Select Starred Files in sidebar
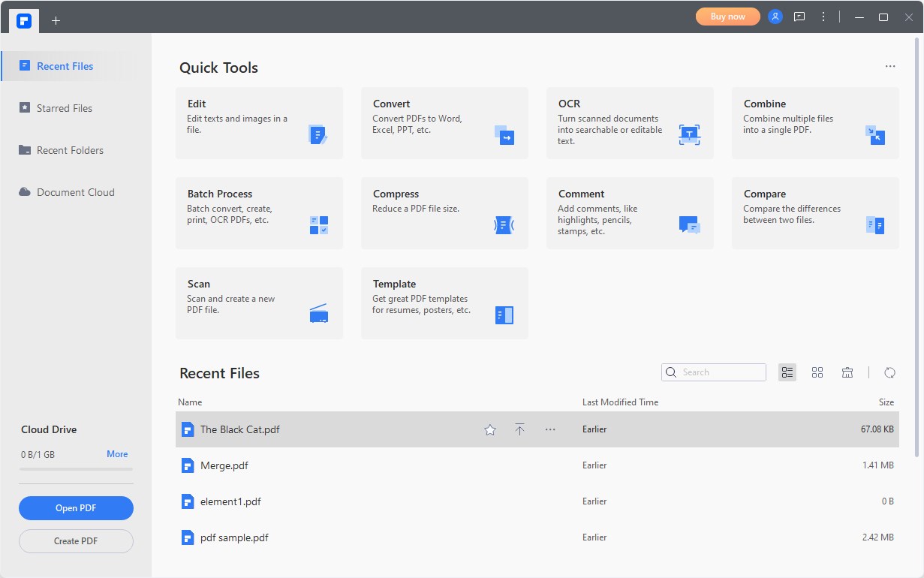 click(x=65, y=108)
